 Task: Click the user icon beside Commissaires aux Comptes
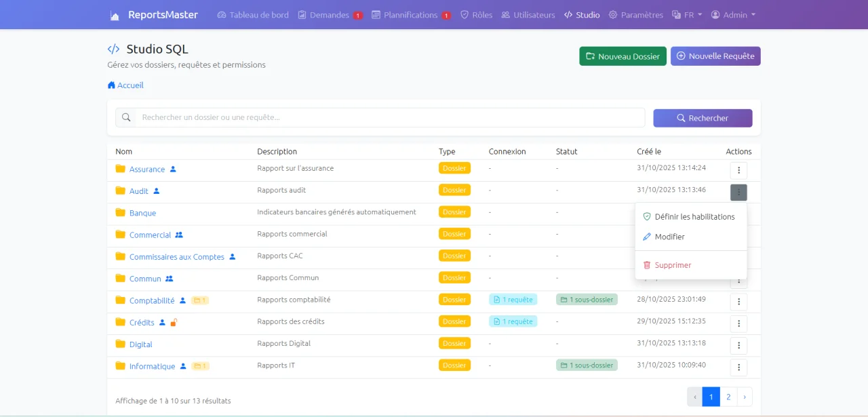(x=233, y=256)
